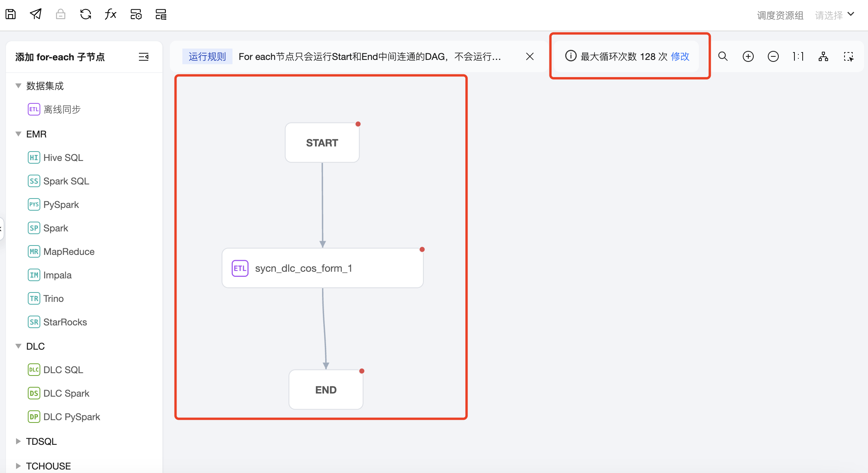Collapse the for-each node panel

[144, 57]
